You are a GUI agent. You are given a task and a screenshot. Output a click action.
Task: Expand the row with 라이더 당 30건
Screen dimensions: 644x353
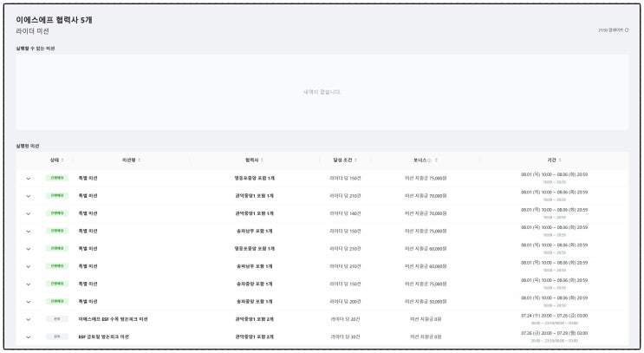[29, 337]
